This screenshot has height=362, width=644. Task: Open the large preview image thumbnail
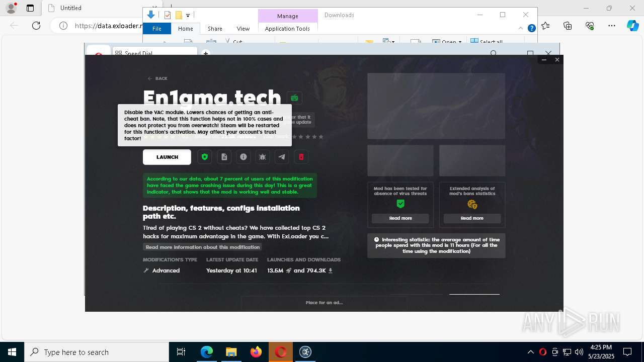pos(436,106)
